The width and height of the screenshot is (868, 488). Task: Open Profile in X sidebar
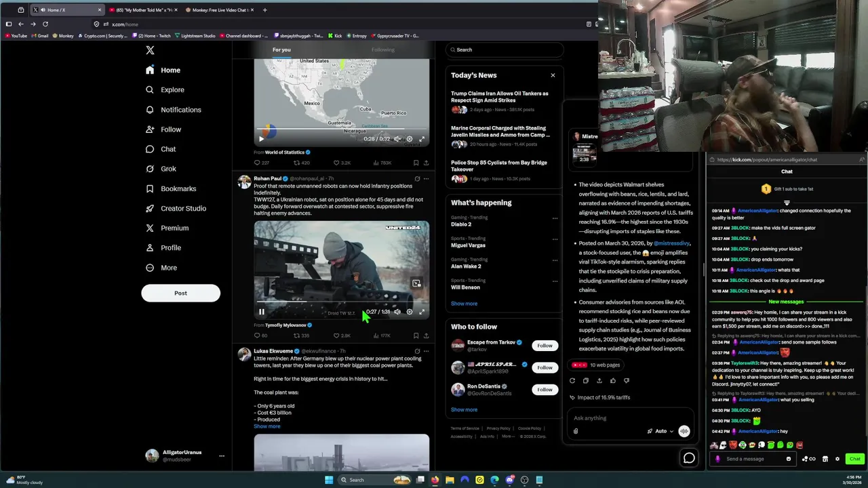(x=163, y=247)
